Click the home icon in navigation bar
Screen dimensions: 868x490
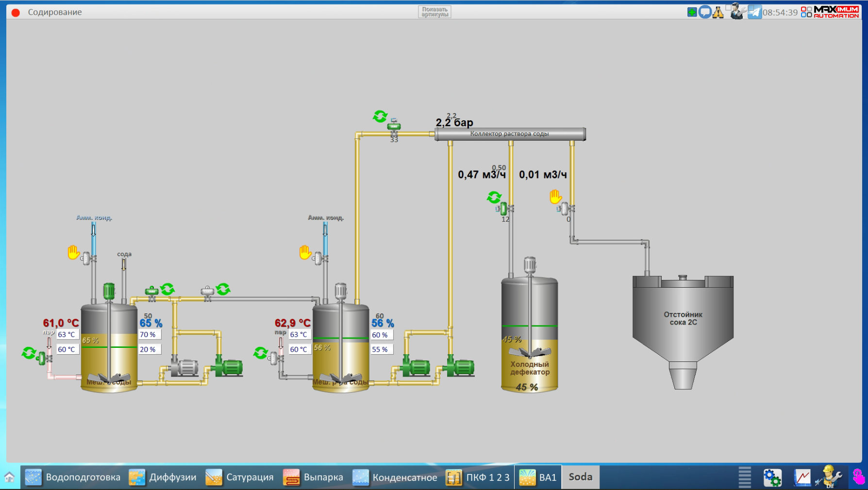pos(9,477)
